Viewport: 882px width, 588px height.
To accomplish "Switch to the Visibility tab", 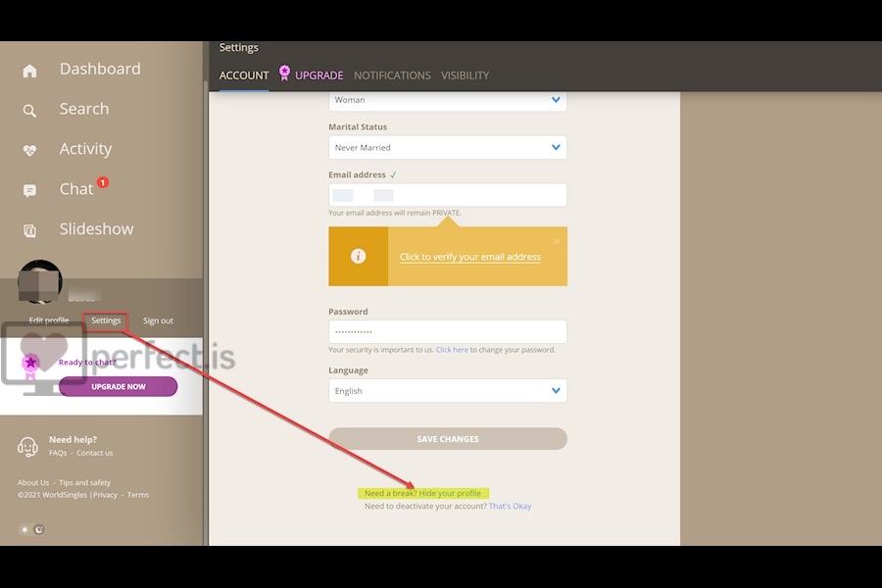I will pyautogui.click(x=465, y=75).
